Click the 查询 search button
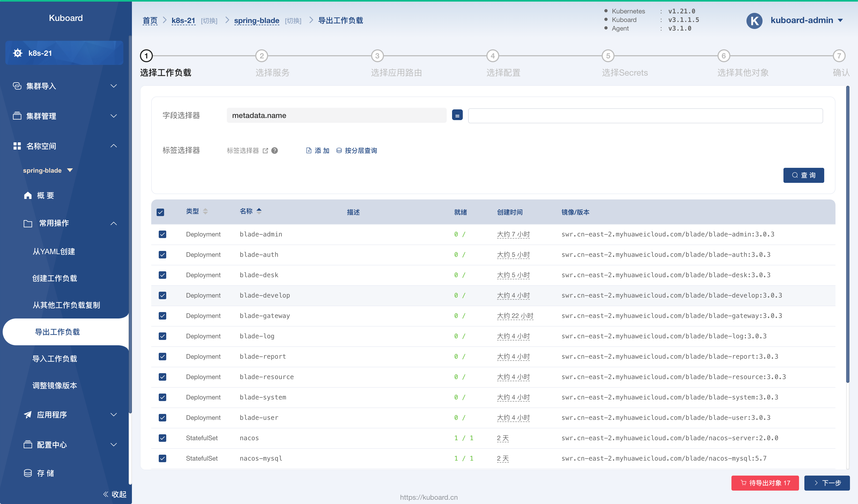This screenshot has width=858, height=504. pos(804,175)
